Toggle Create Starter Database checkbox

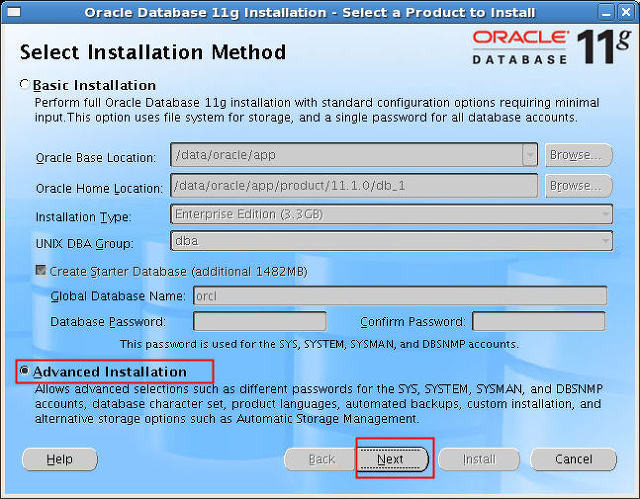tap(41, 271)
